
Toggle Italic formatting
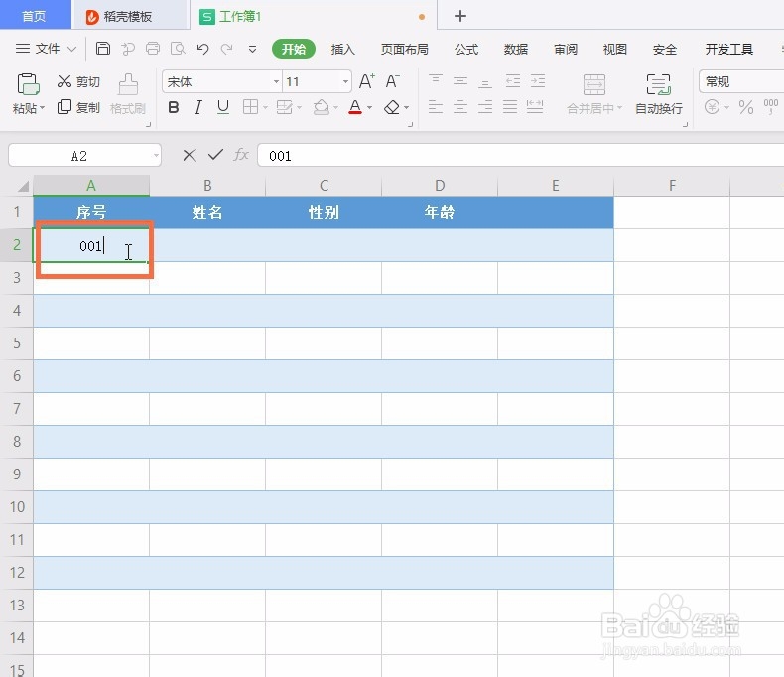(x=198, y=107)
